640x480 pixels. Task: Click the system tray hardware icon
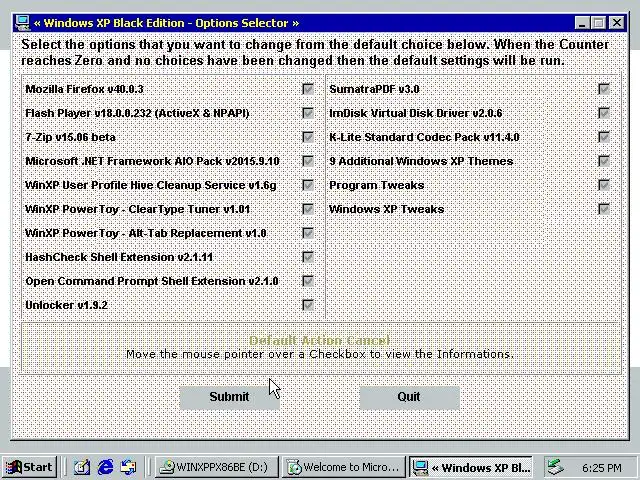click(x=556, y=467)
